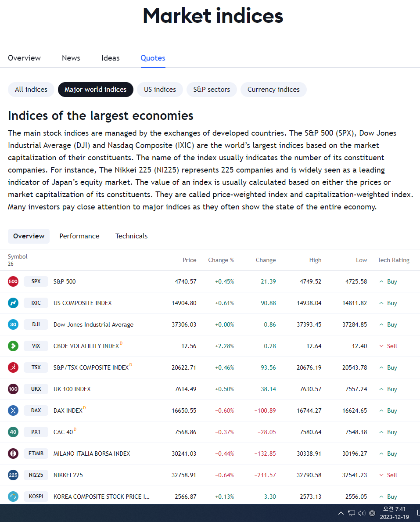Image resolution: width=420 pixels, height=522 pixels.
Task: Open CBOE VOLATILITY INDEX link
Action: coord(86,346)
